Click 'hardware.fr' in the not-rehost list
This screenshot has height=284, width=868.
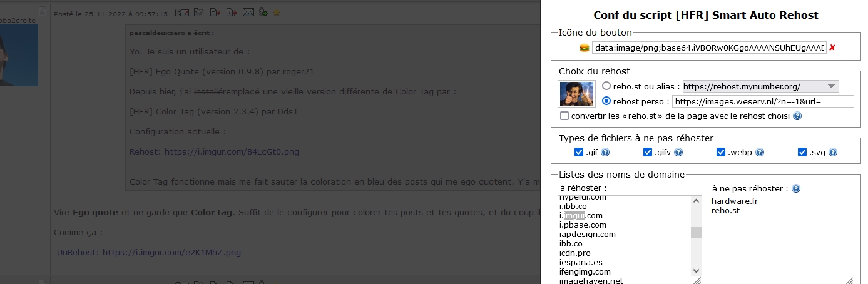(x=735, y=201)
